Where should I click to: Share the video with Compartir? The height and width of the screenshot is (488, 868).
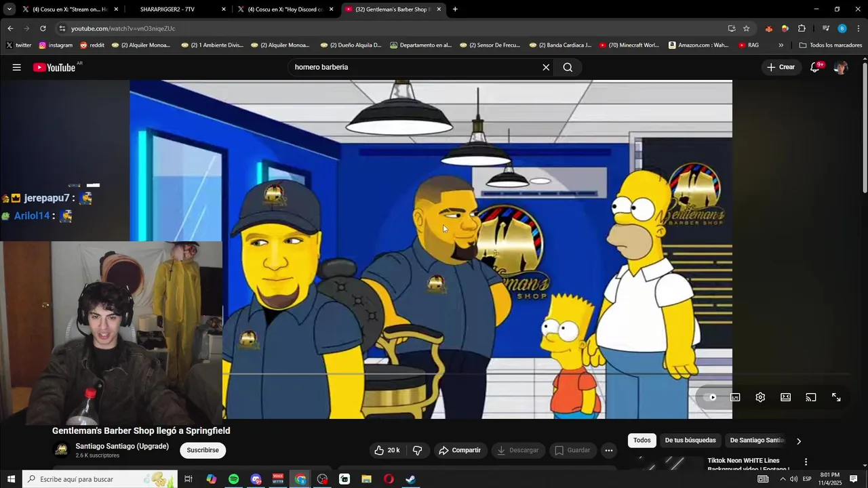[x=460, y=450]
